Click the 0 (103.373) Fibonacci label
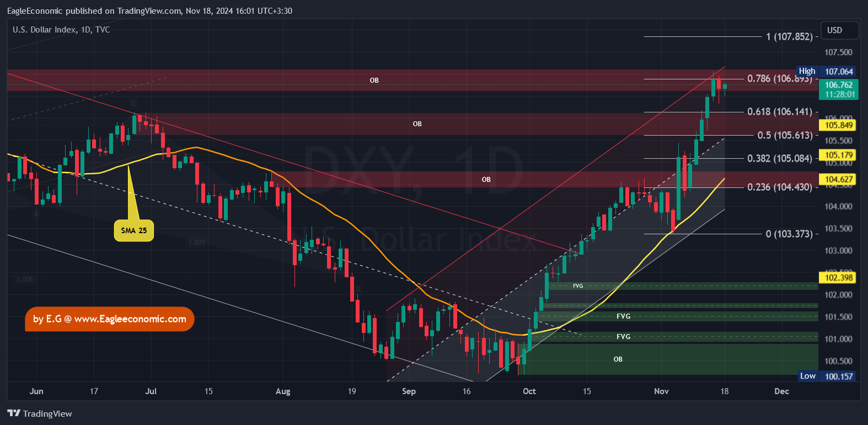Viewport: 868px width, 425px height. 789,234
